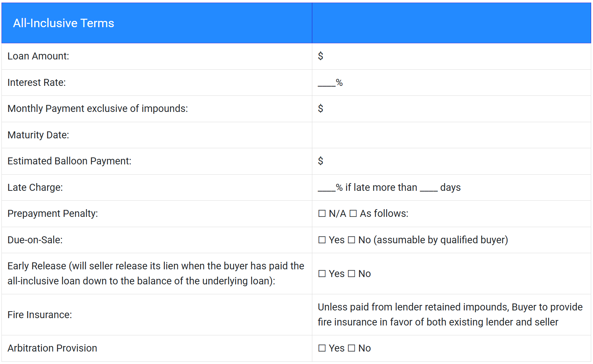This screenshot has height=364, width=593.
Task: Select the Fire Insurance label cell
Action: pos(157,315)
